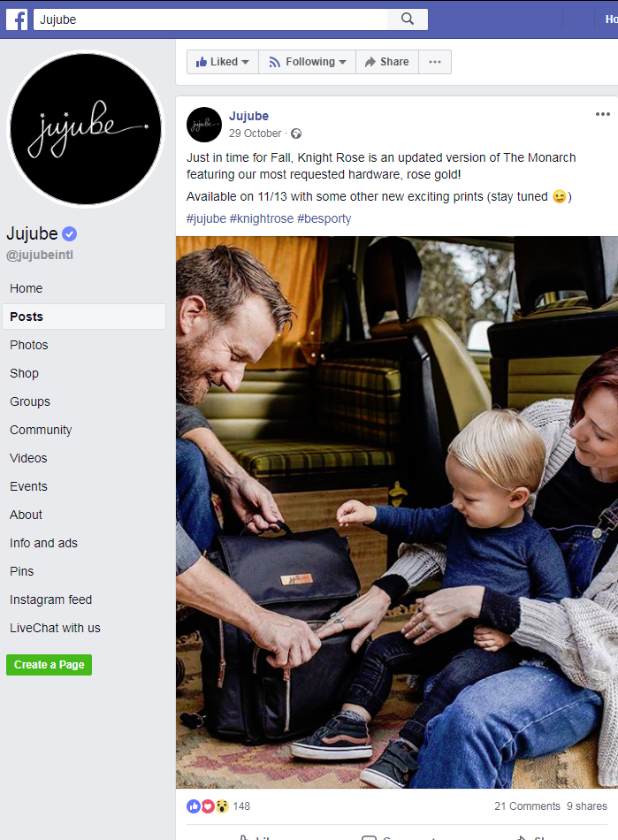Select Photos in the sidebar
The width and height of the screenshot is (618, 840).
point(29,345)
